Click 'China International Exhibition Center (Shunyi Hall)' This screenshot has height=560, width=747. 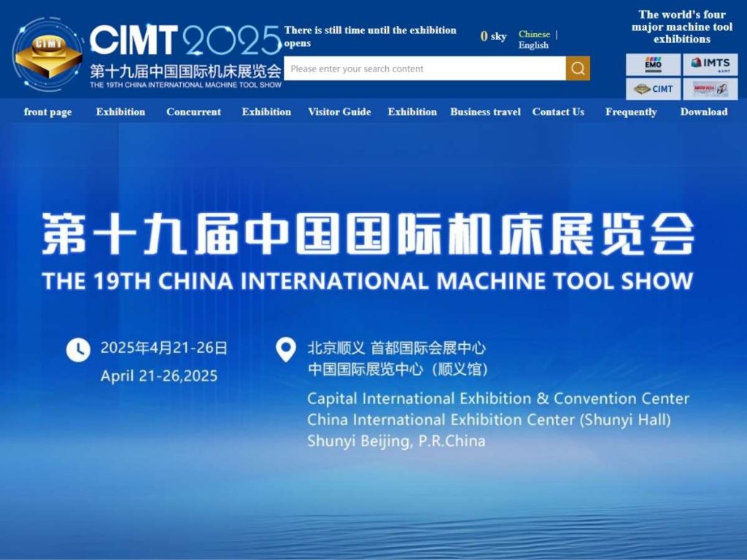point(489,420)
